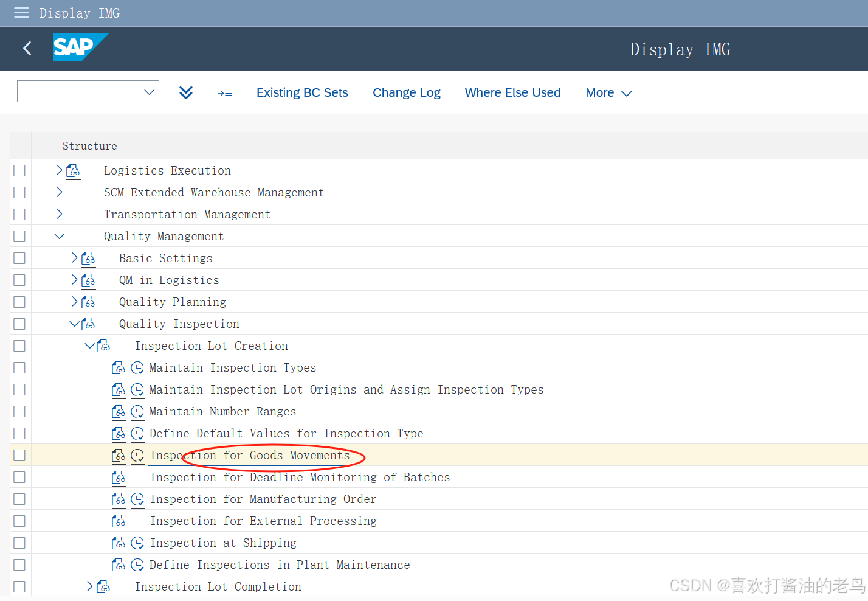Select Inspection for External Processing entry
This screenshot has width=868, height=601.
pyautogui.click(x=263, y=521)
